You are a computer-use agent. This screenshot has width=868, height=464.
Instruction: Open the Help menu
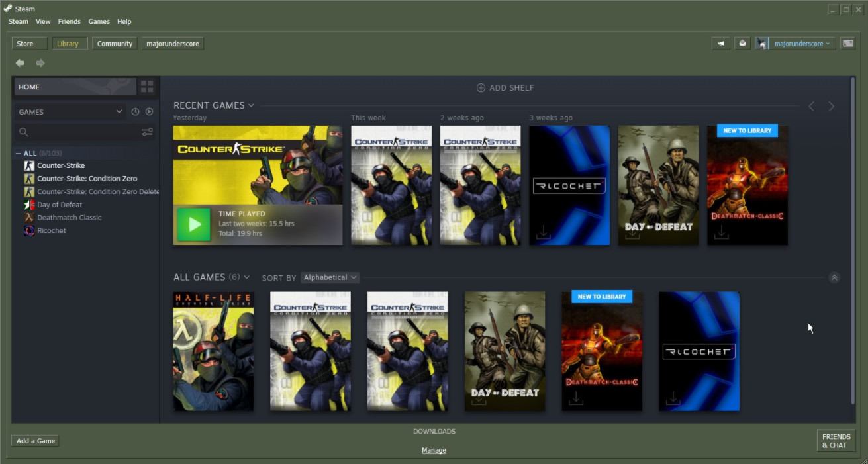point(124,21)
